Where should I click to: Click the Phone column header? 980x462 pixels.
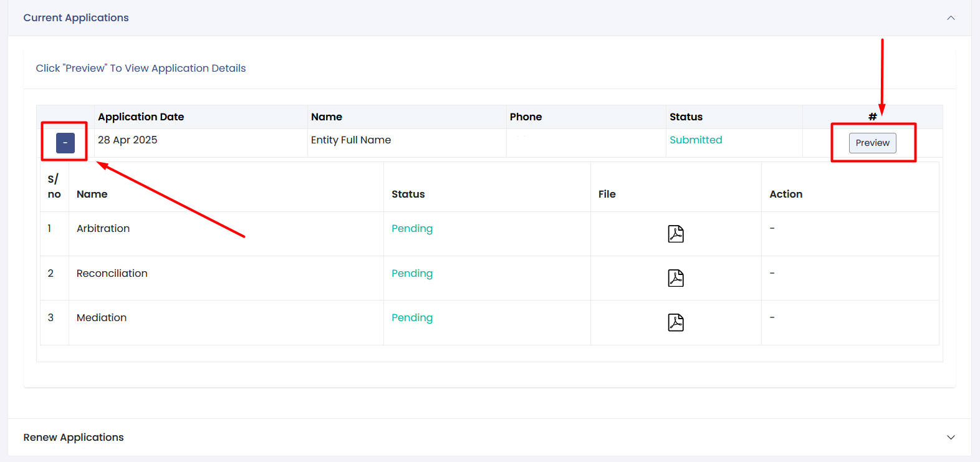(x=526, y=117)
